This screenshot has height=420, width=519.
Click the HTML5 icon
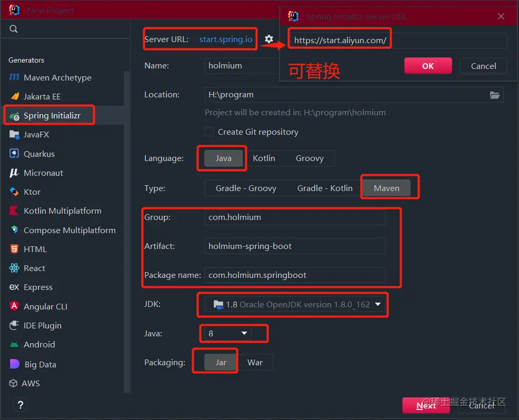click(x=14, y=249)
